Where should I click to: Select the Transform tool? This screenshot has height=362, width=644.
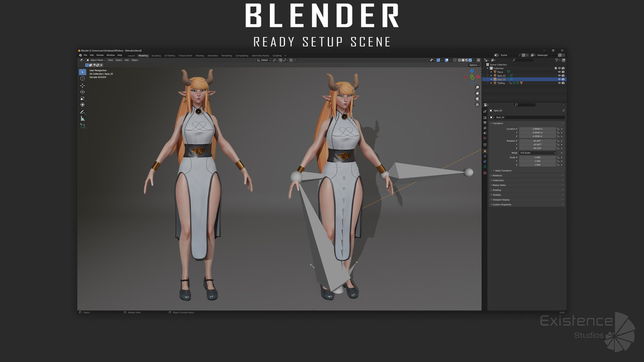point(82,105)
